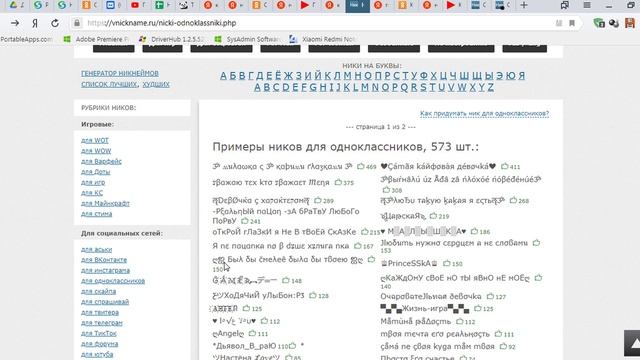Click thumbs-up beside 375 votes
The image size is (640, 360).
[x=338, y=182]
